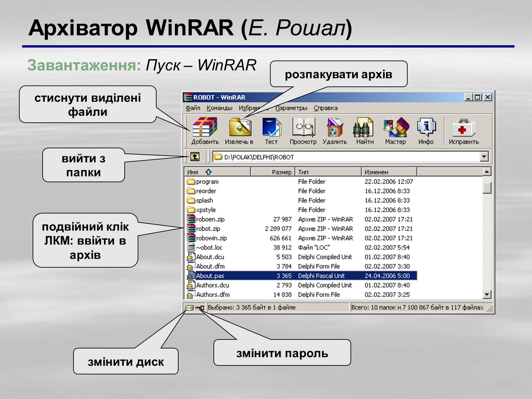Image resolution: width=532 pixels, height=399 pixels.
Task: Click the Исправить (Repair) first-aid icon
Action: [464, 127]
